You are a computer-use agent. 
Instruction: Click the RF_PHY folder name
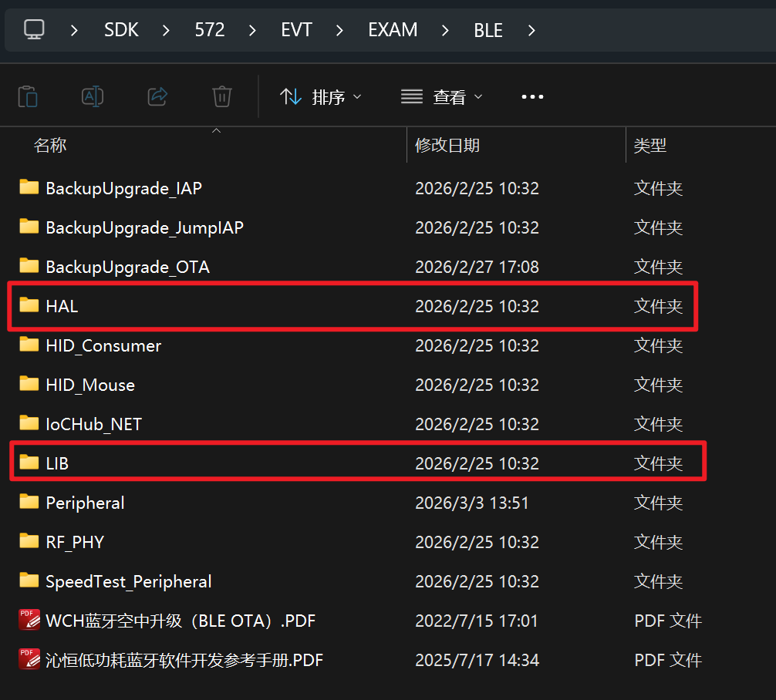[75, 542]
